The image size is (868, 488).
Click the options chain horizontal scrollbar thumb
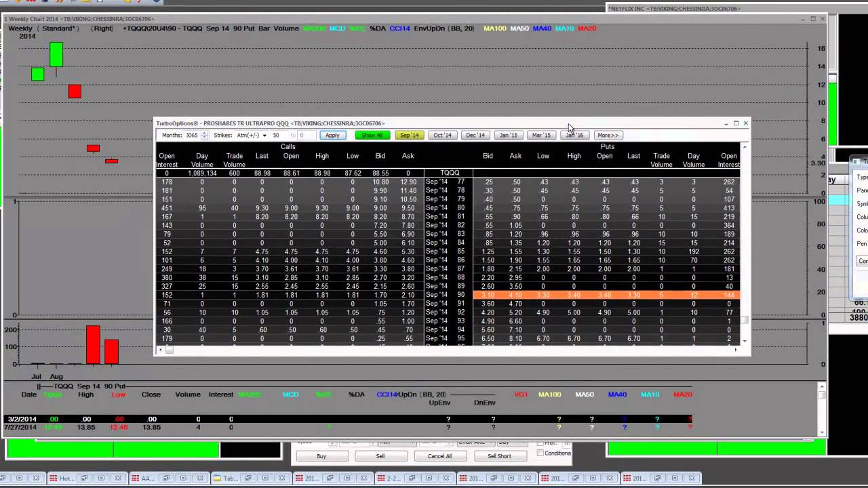[170, 350]
